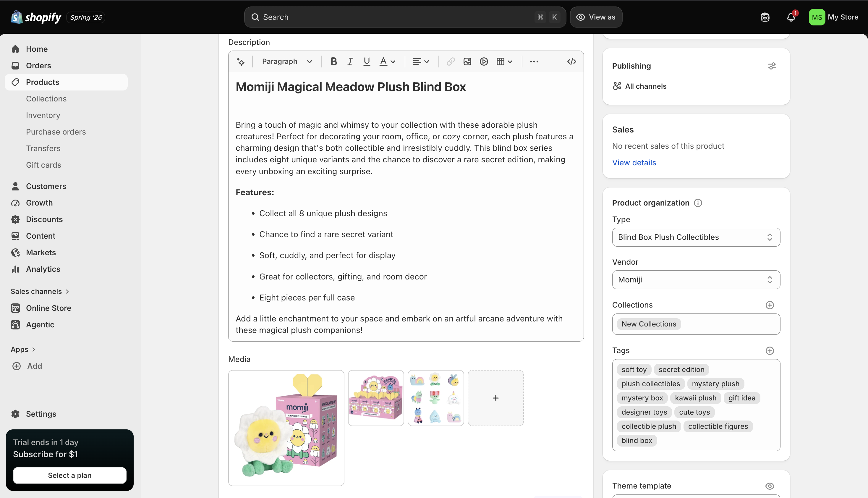The image size is (868, 498).
Task: Click the Collections input field
Action: pos(696,324)
